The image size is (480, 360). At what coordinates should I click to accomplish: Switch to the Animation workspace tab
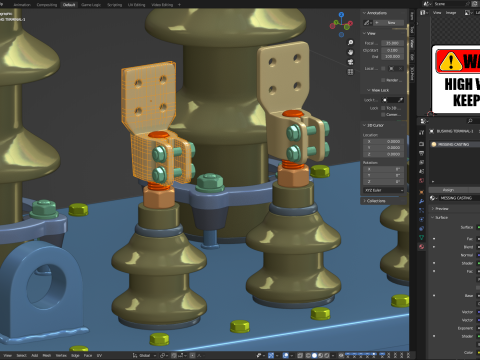coord(22,5)
